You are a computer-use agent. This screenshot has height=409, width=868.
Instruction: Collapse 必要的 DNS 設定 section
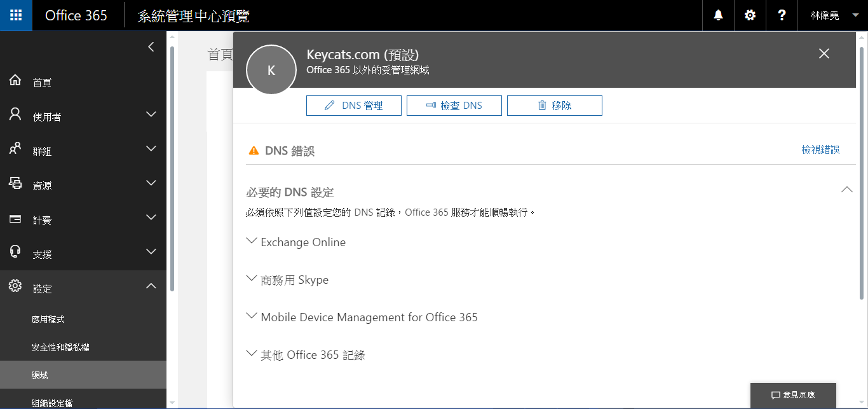(x=846, y=190)
